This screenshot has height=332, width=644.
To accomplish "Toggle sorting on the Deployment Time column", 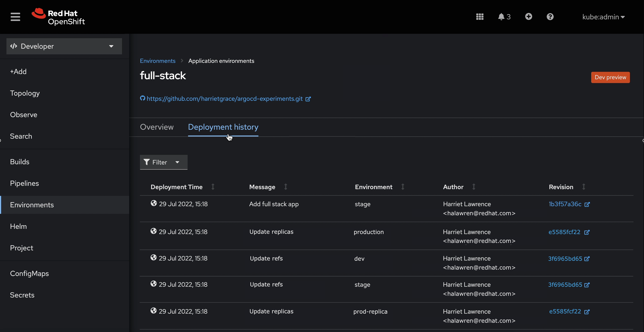I will [x=213, y=187].
